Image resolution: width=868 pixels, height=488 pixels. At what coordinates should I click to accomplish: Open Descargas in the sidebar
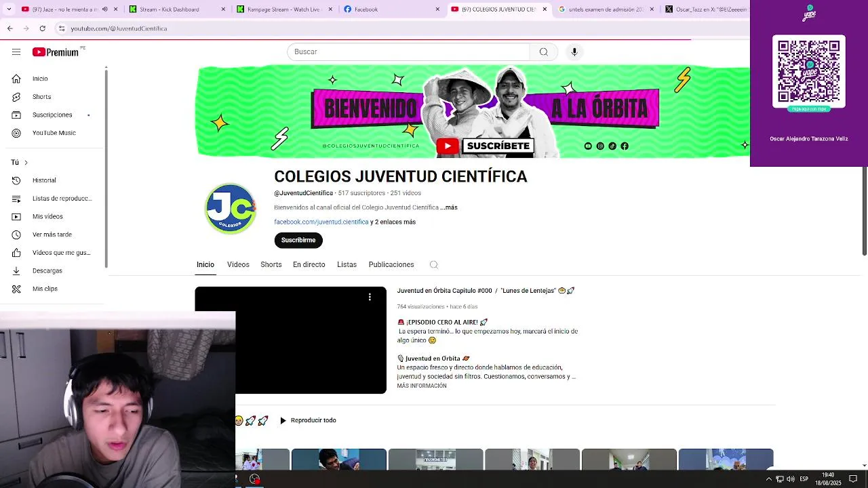(53, 270)
